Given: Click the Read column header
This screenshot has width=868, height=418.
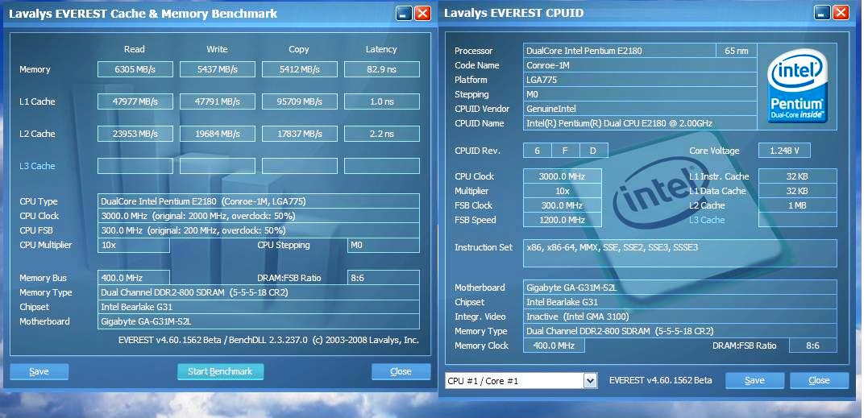Looking at the screenshot, I should click(135, 49).
